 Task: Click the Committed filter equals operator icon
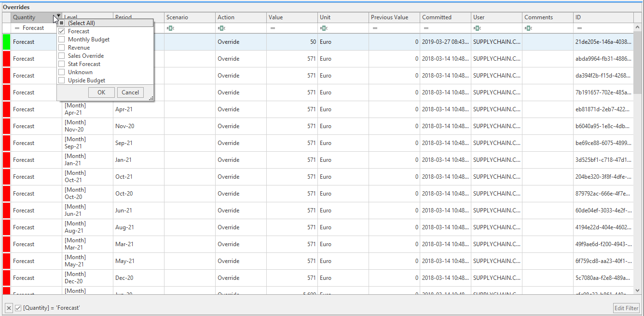tap(426, 28)
